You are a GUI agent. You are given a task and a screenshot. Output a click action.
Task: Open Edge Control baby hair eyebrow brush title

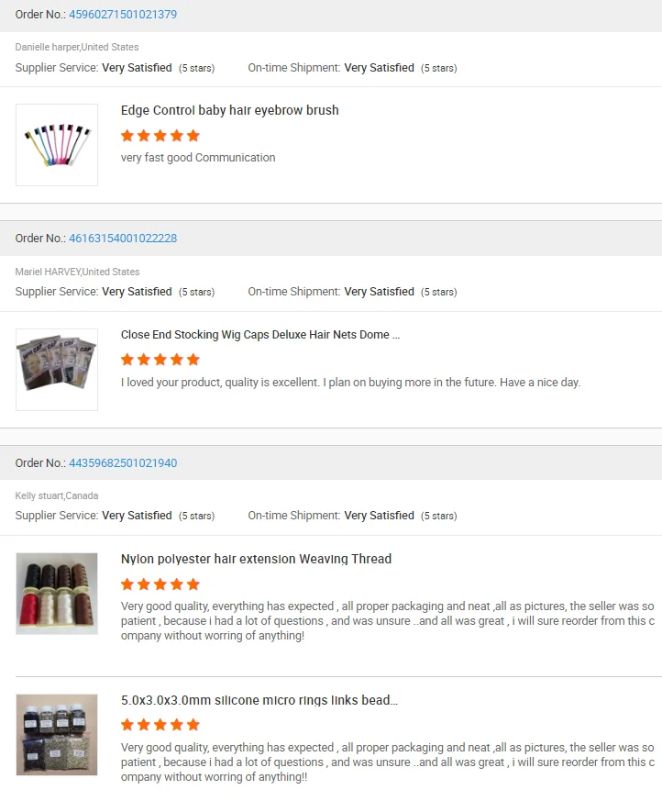coord(230,110)
